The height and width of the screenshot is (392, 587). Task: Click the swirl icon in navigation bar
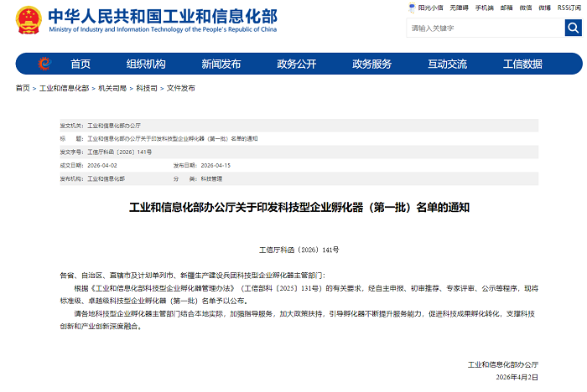[44, 64]
